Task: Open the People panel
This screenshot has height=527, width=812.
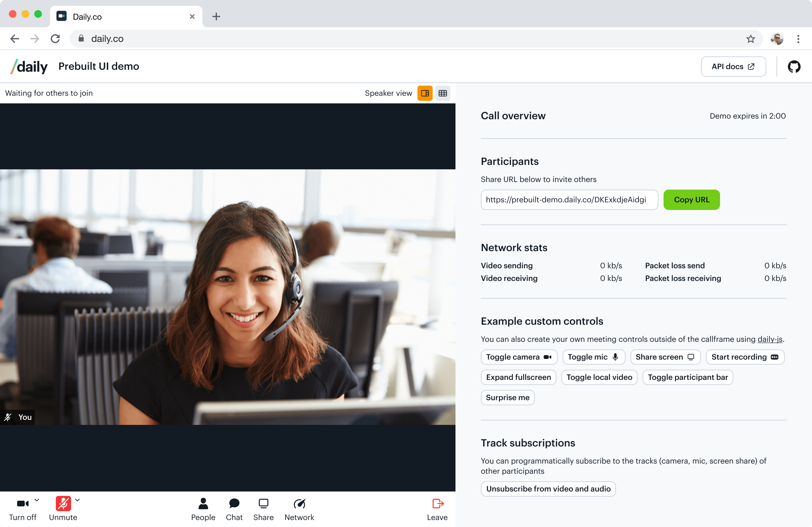Action: click(203, 509)
